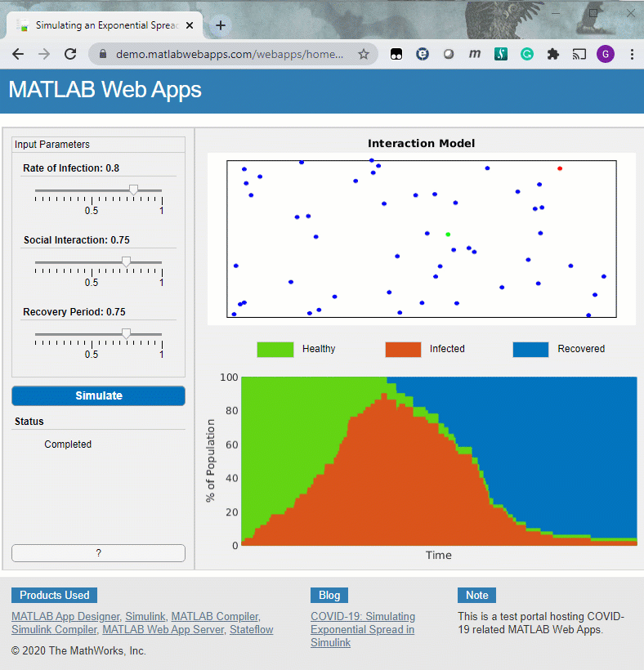
Task: Open the MATLAB App Designer link
Action: tap(65, 617)
